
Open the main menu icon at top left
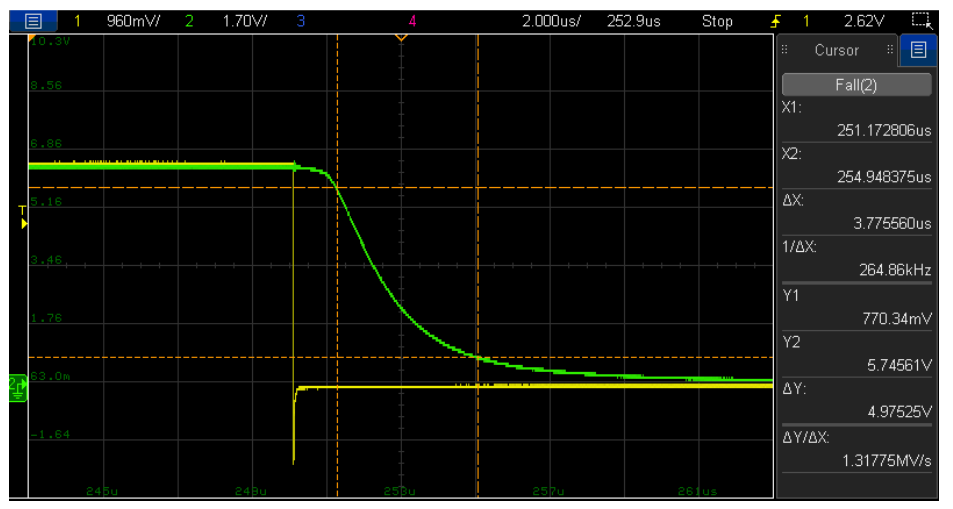point(33,21)
